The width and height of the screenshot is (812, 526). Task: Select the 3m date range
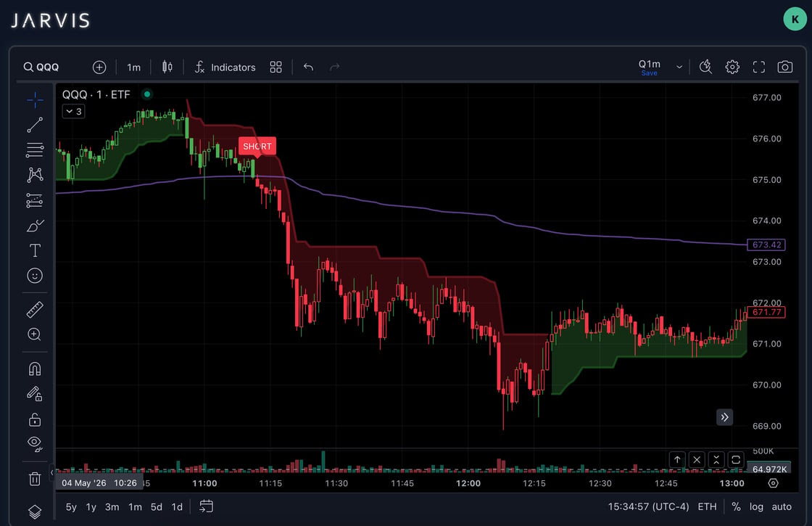pos(112,507)
